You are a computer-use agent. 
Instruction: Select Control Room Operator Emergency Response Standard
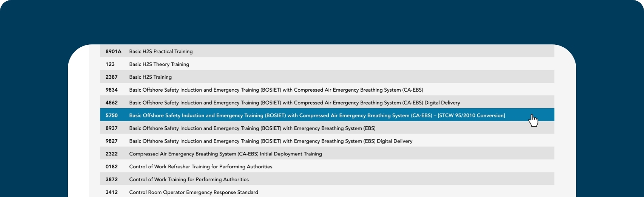pyautogui.click(x=194, y=192)
